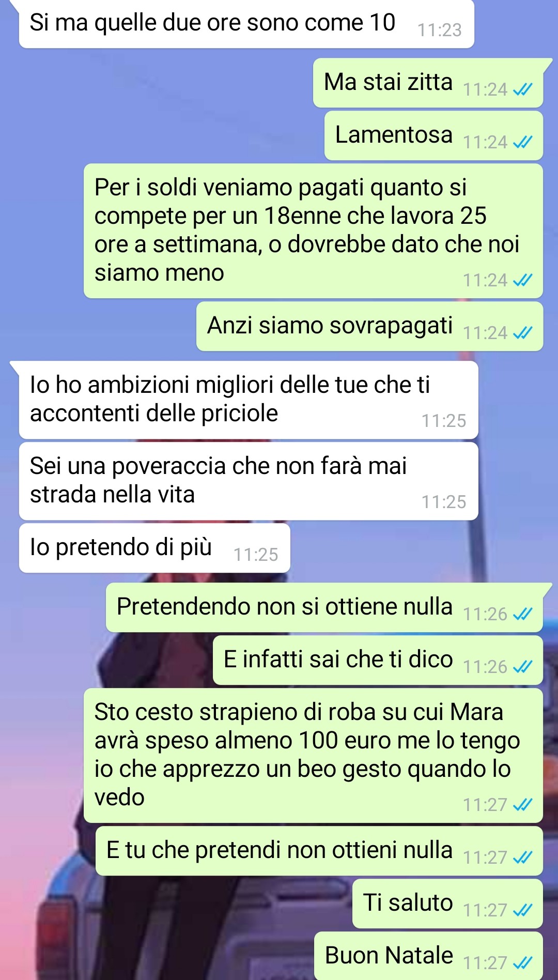Viewport: 558px width, 980px height.
Task: Tap the "Anzi siamo sovrapagati" message bubble
Action: [369, 326]
